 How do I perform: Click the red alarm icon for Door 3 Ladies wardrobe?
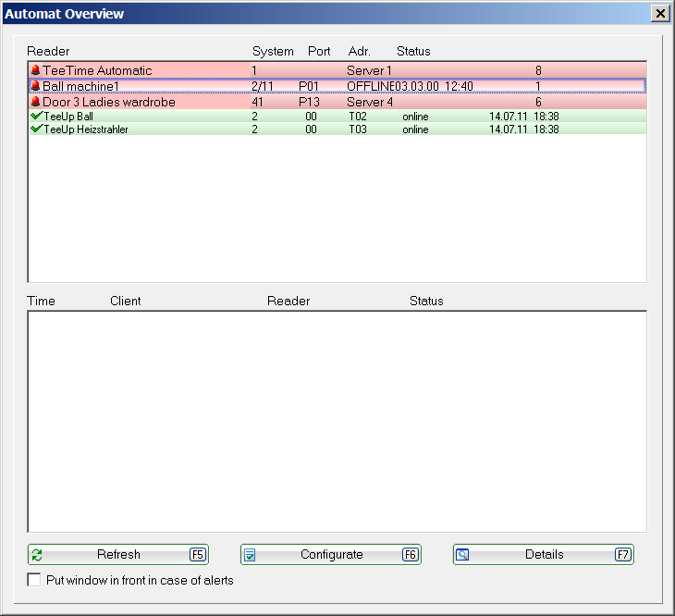tap(36, 102)
